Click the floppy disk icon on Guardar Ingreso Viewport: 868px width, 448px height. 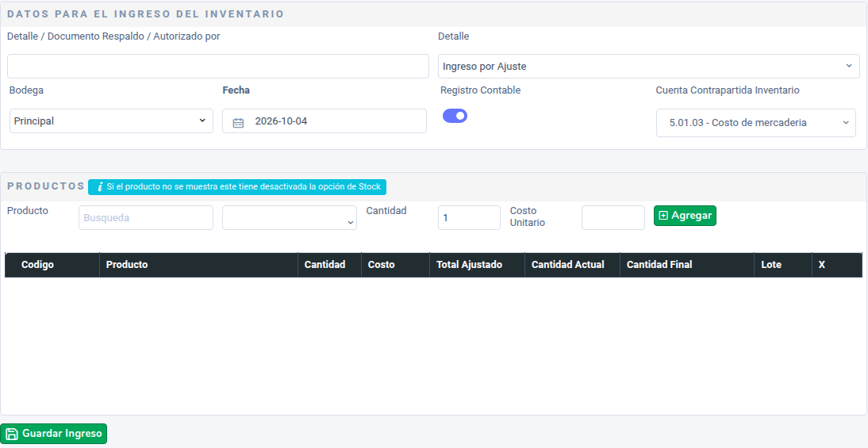tap(12, 435)
